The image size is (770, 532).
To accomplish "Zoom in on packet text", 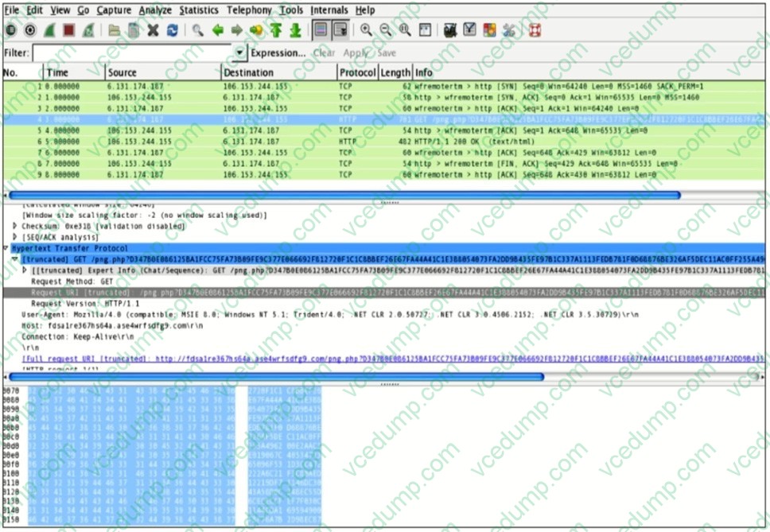I will click(366, 30).
